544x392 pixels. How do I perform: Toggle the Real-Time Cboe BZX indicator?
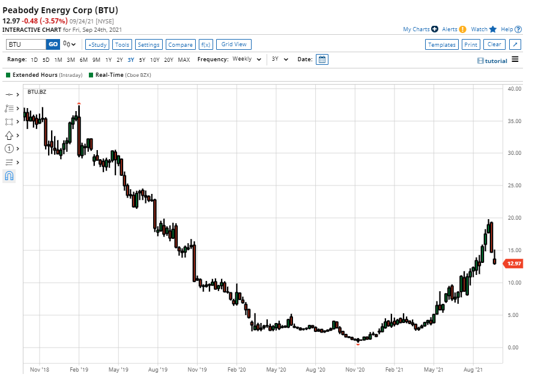(91, 75)
